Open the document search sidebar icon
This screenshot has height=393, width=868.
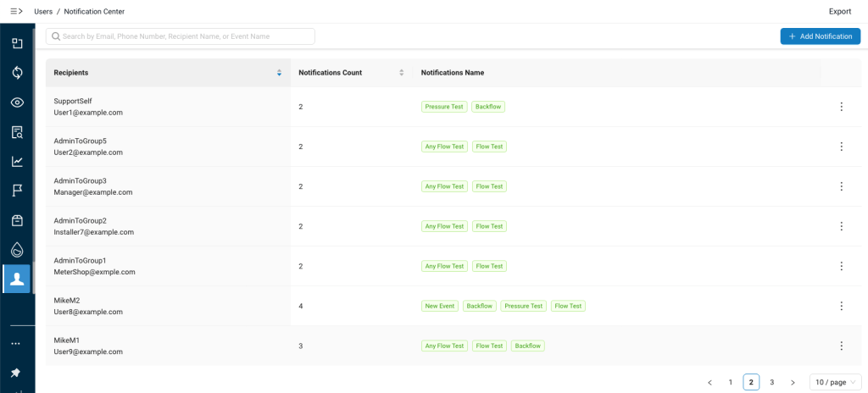point(17,132)
